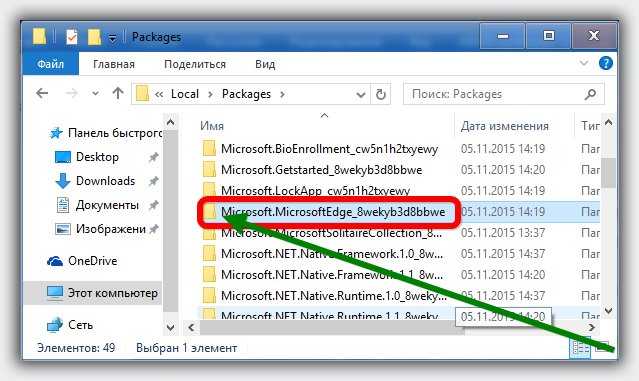Click the horizontal scroll left arrow
Image resolution: width=639 pixels, height=381 pixels.
pos(191,327)
